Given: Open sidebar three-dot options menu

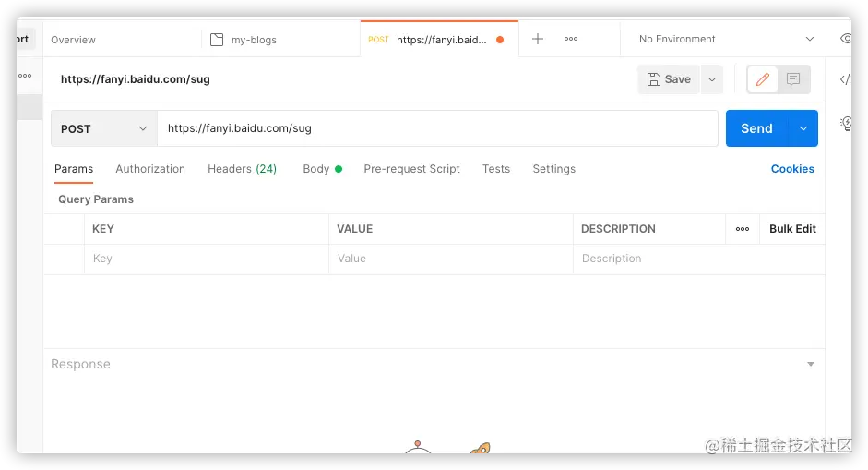Looking at the screenshot, I should click(25, 76).
